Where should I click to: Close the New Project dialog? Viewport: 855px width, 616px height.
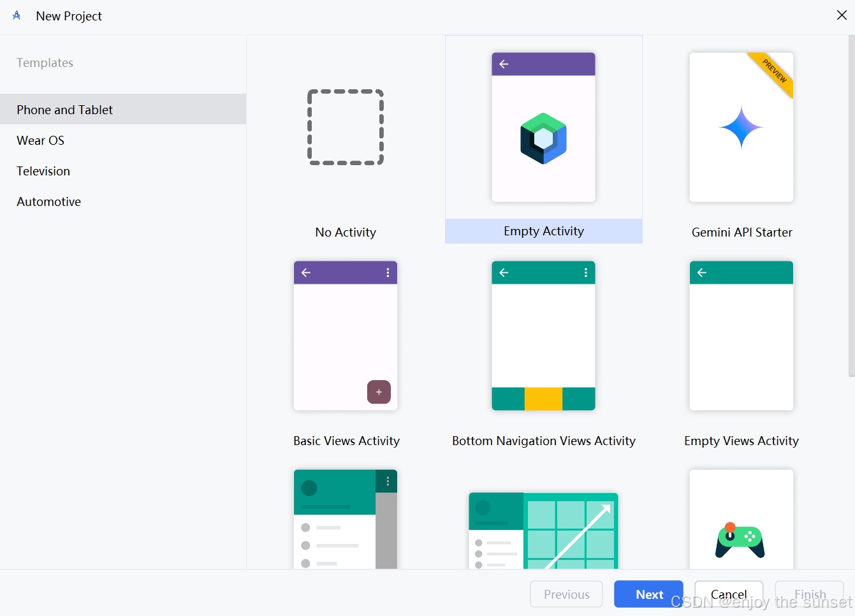point(842,15)
